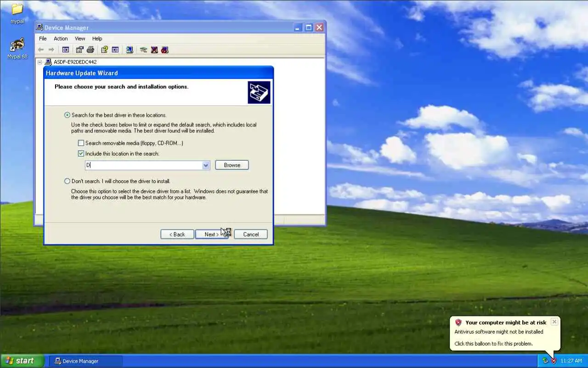Select 'Search for the best driver' radio button
Viewport: 588px width, 368px height.
(x=68, y=115)
